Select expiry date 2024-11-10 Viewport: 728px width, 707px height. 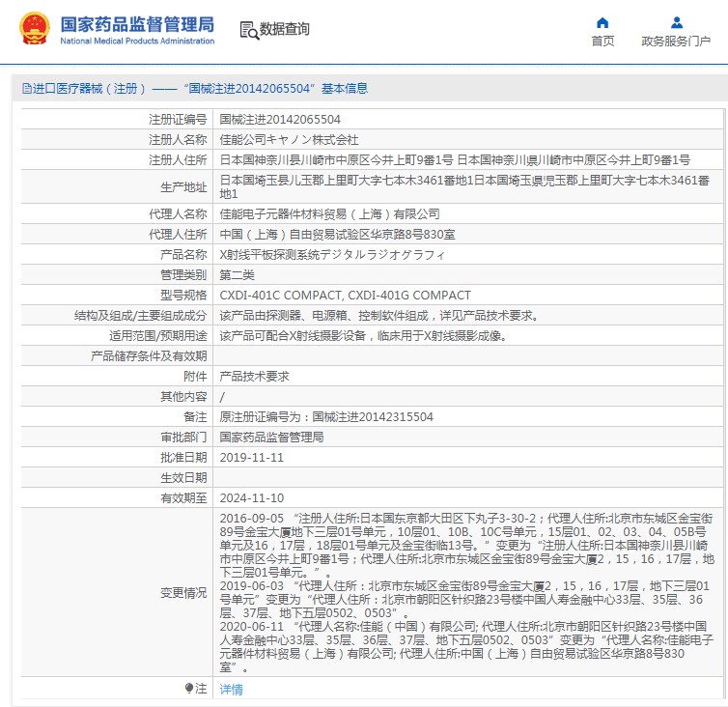(x=252, y=498)
